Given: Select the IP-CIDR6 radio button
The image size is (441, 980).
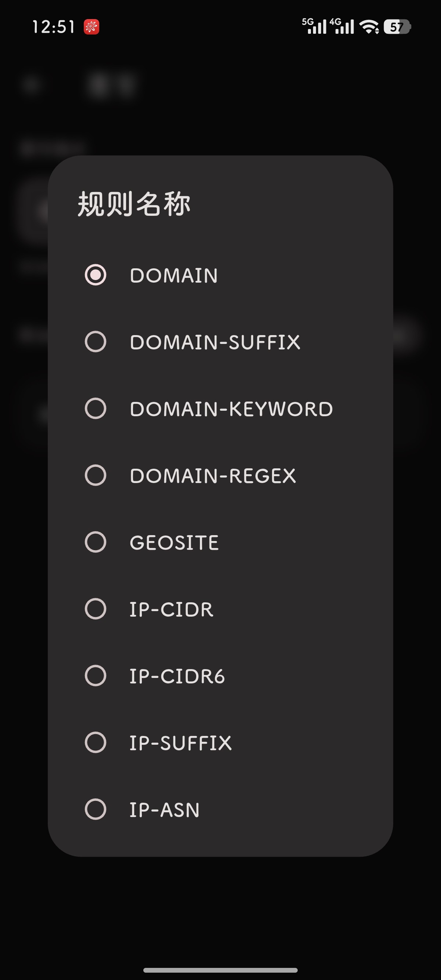Looking at the screenshot, I should coord(95,676).
